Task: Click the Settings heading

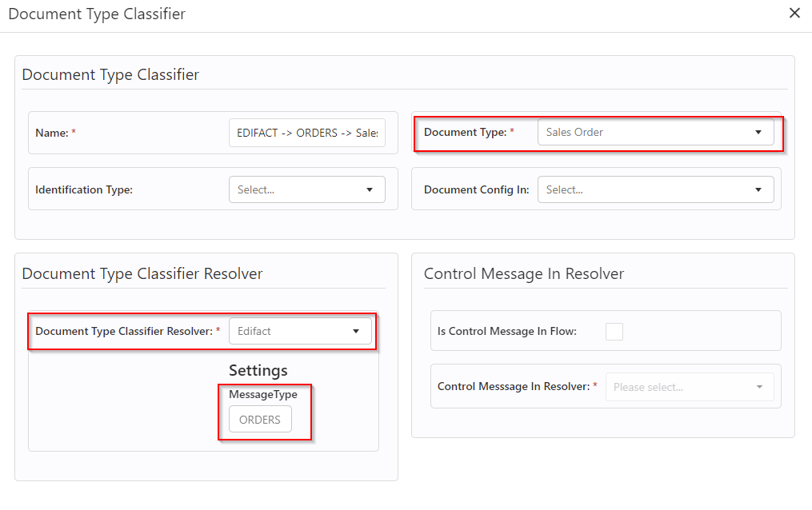Action: coord(258,371)
